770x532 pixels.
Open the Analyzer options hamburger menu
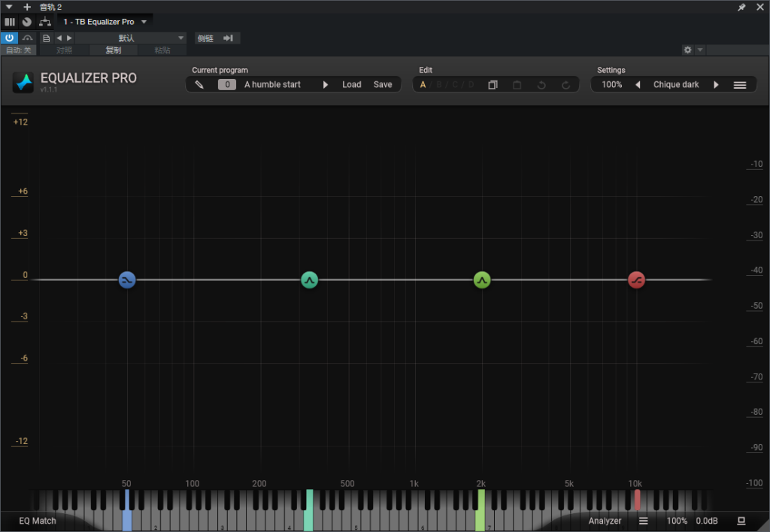coord(643,521)
